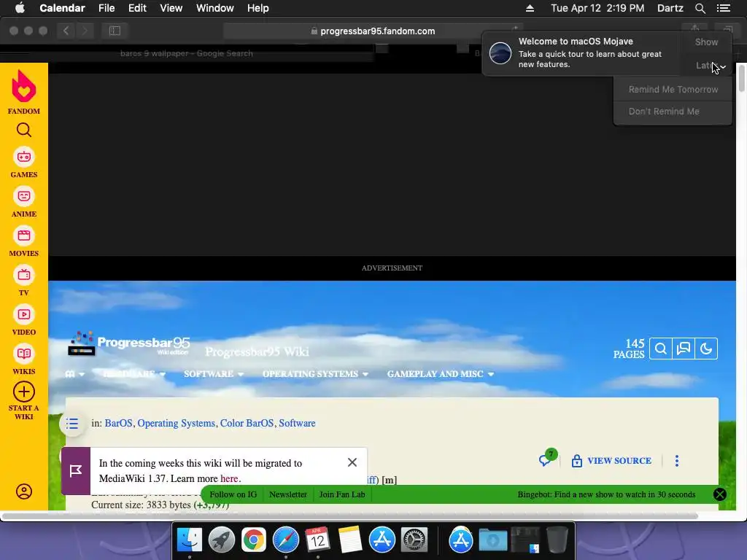Open the more options vertical dots
747x560 pixels.
(676, 461)
